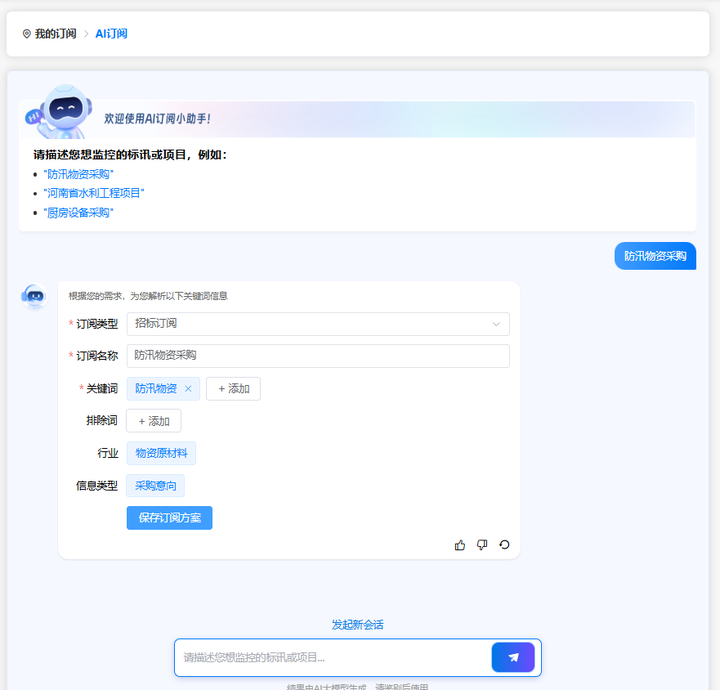Click the sent message bubble 防汛物资采购
This screenshot has width=720, height=690.
coord(655,256)
